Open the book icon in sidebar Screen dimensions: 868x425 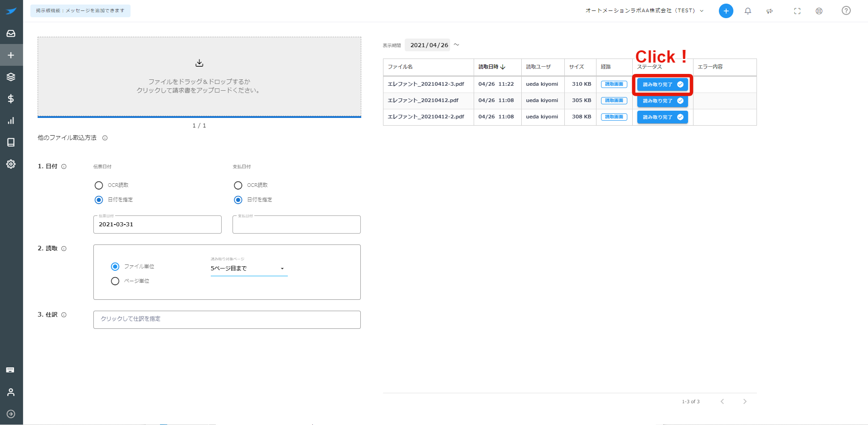coord(11,142)
